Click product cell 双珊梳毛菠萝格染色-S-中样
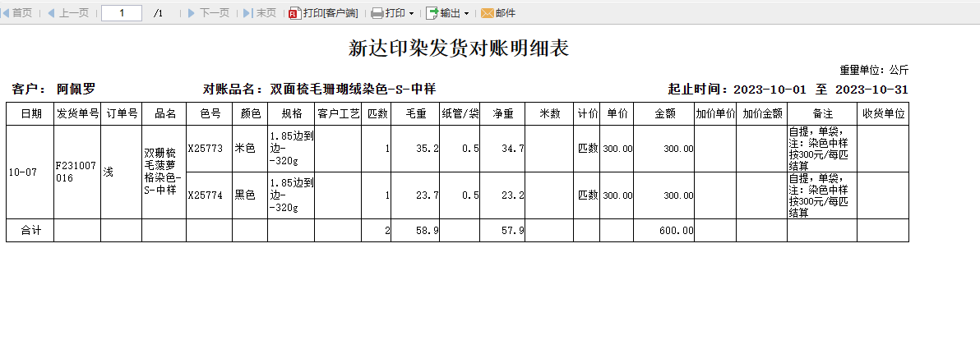 tap(164, 172)
